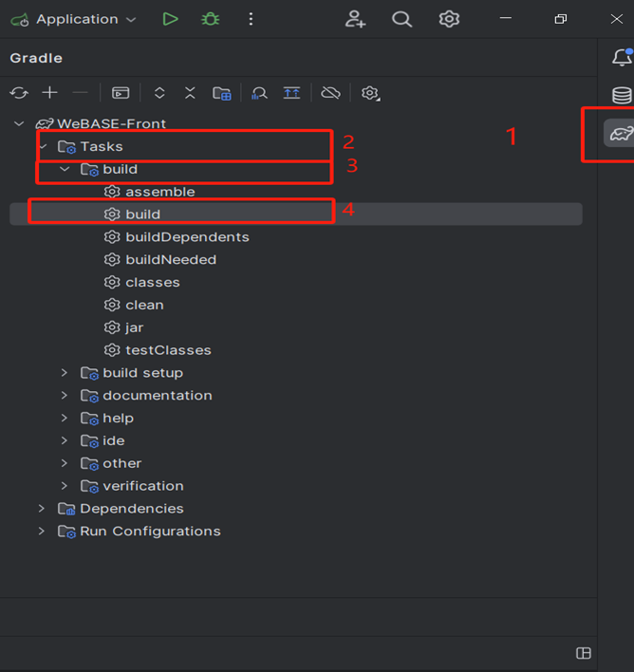This screenshot has height=672, width=634.
Task: Expand the help task group
Action: click(65, 418)
